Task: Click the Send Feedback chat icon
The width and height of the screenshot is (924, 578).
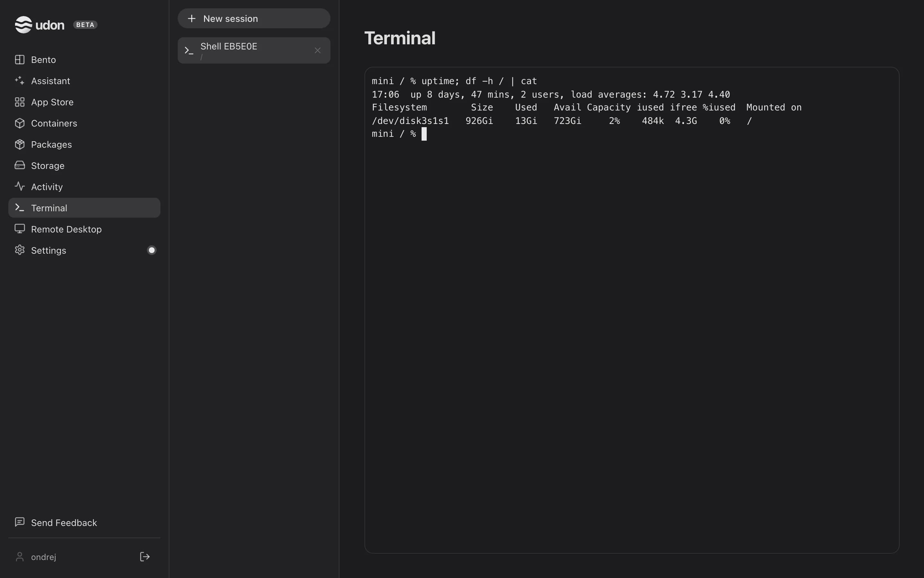Action: (x=20, y=522)
